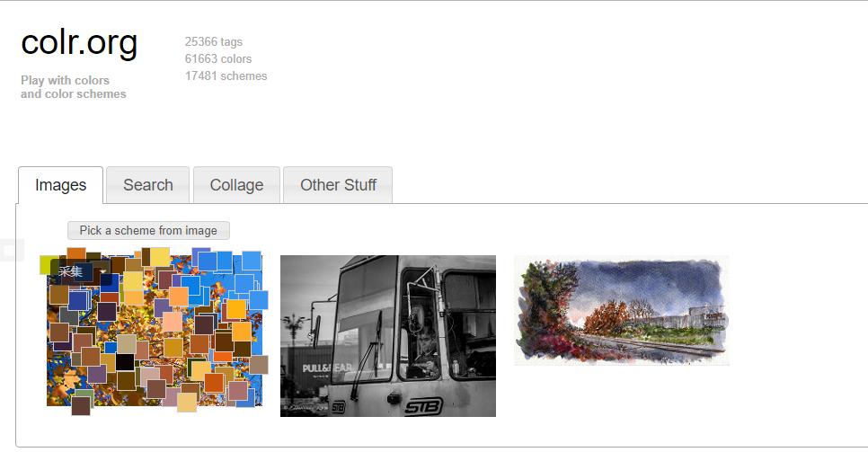
Task: Select the Images tab
Action: tap(60, 185)
